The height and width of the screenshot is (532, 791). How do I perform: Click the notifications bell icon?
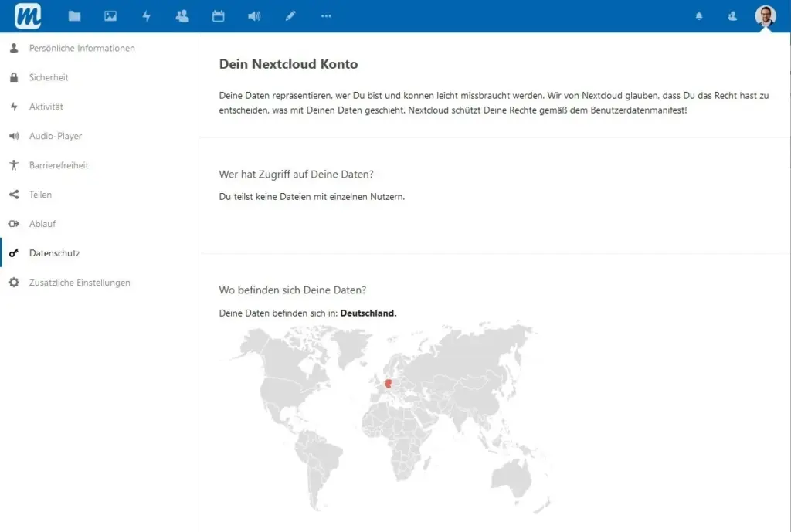click(x=699, y=16)
